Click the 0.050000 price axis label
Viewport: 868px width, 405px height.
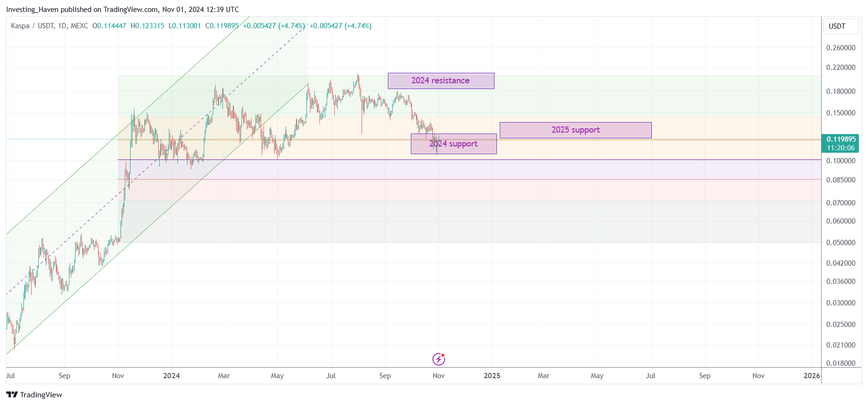(841, 243)
